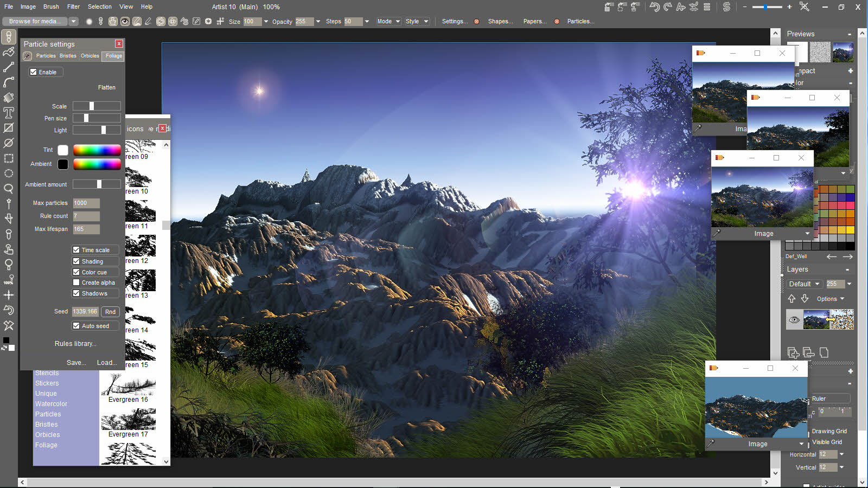Click the Rnd button next to Seed
The image size is (868, 488).
[x=110, y=311]
